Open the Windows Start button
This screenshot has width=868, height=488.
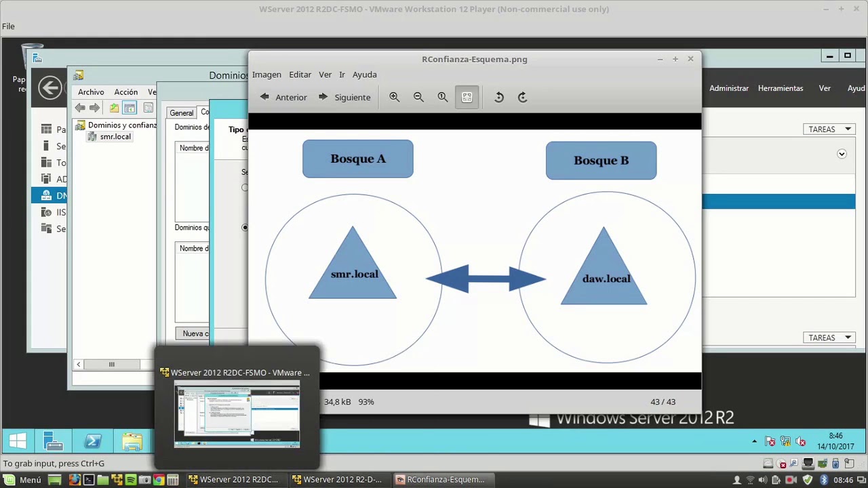[x=18, y=442]
